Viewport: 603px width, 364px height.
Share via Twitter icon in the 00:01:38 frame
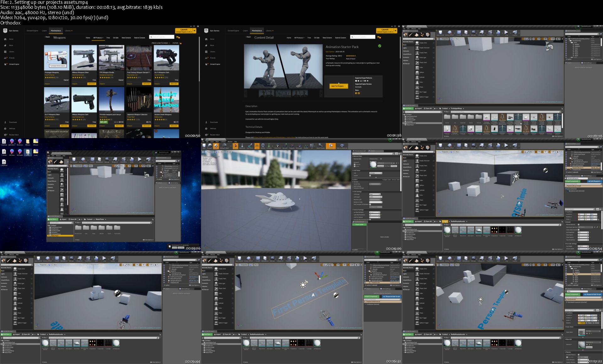pyautogui.click(x=359, y=93)
